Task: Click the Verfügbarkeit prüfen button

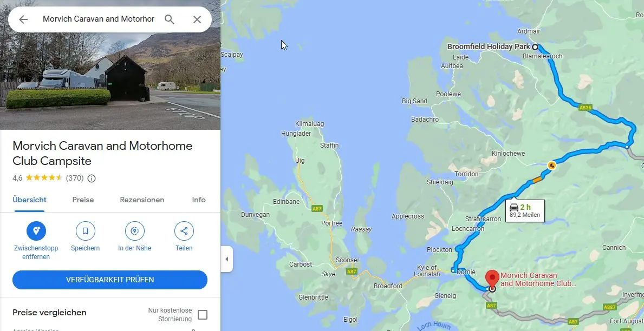Action: click(x=109, y=280)
